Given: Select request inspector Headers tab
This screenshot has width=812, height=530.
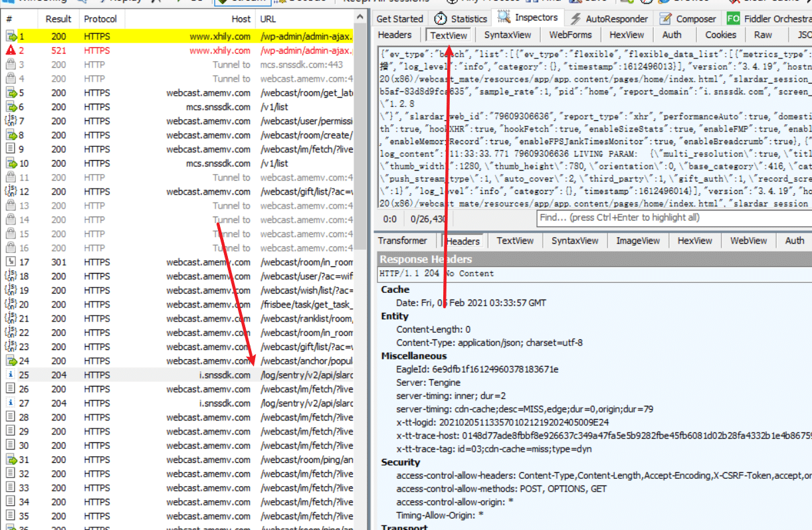Looking at the screenshot, I should coord(395,35).
